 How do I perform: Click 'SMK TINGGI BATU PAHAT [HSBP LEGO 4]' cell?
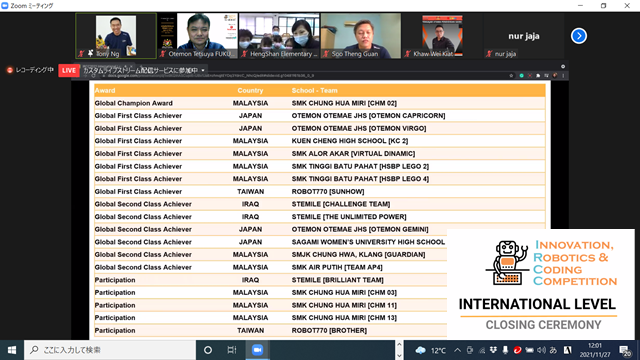[360, 179]
